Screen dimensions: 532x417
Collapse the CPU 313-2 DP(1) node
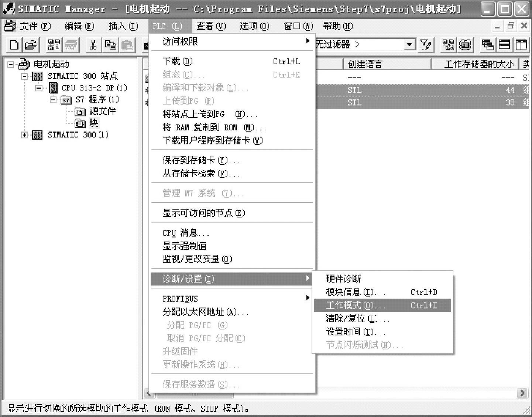[38, 88]
